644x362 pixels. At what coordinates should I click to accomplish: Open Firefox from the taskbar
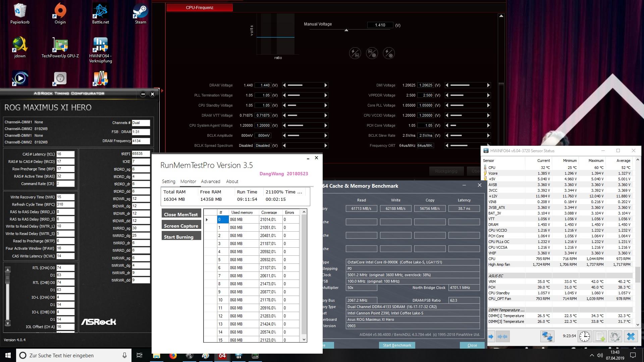point(173,355)
